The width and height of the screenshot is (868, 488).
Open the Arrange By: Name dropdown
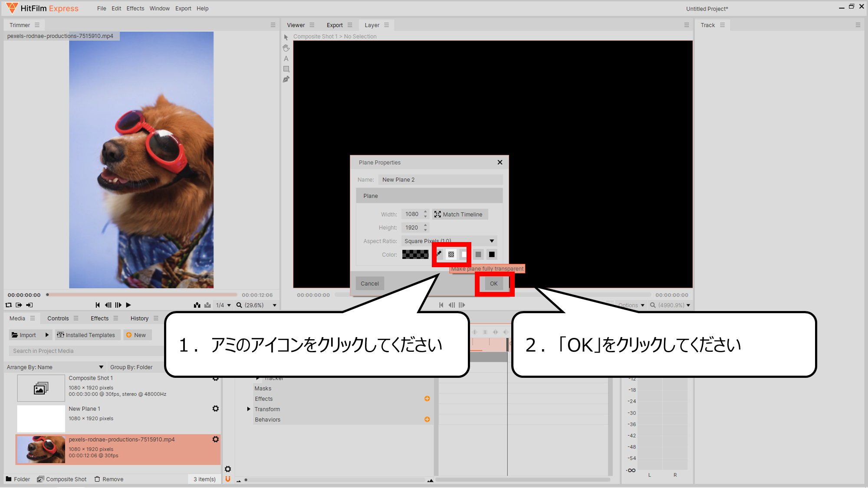(x=55, y=367)
